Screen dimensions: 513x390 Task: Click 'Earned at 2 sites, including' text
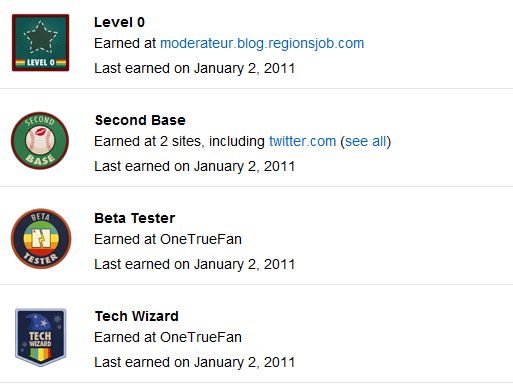(x=179, y=141)
